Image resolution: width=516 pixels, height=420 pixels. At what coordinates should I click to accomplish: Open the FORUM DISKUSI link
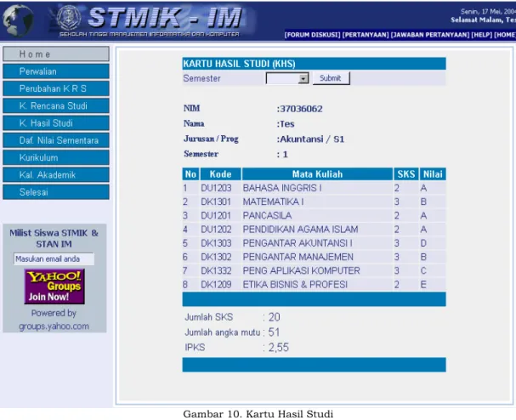click(x=312, y=35)
